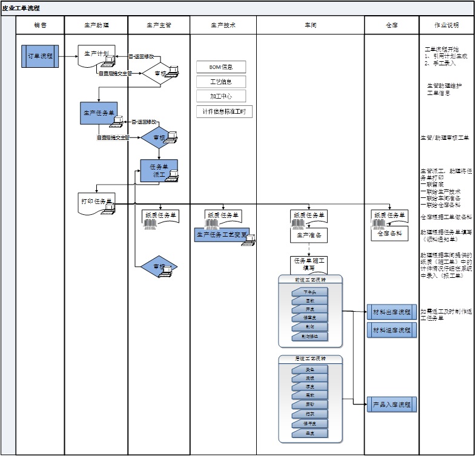Click barcode icon in 生产主管 lane 纸质任务单

tap(150, 224)
